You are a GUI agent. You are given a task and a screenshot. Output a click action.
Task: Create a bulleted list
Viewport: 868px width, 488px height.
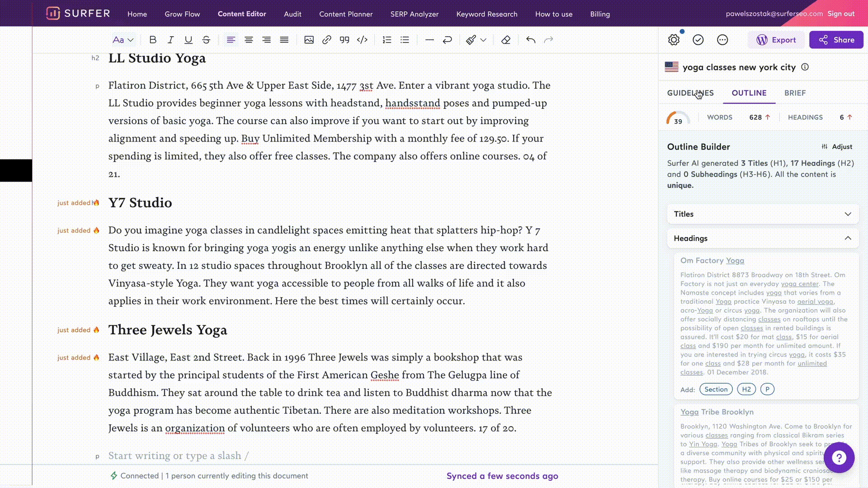click(x=405, y=40)
